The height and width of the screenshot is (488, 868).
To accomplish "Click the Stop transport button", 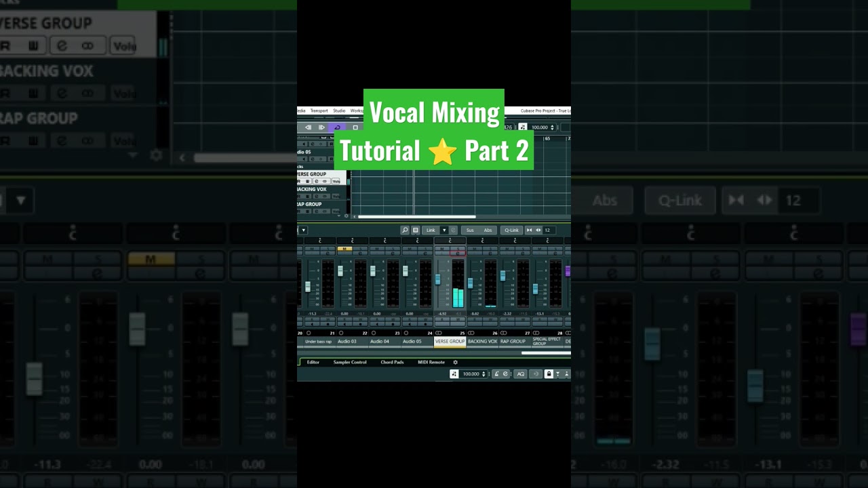I will [355, 127].
